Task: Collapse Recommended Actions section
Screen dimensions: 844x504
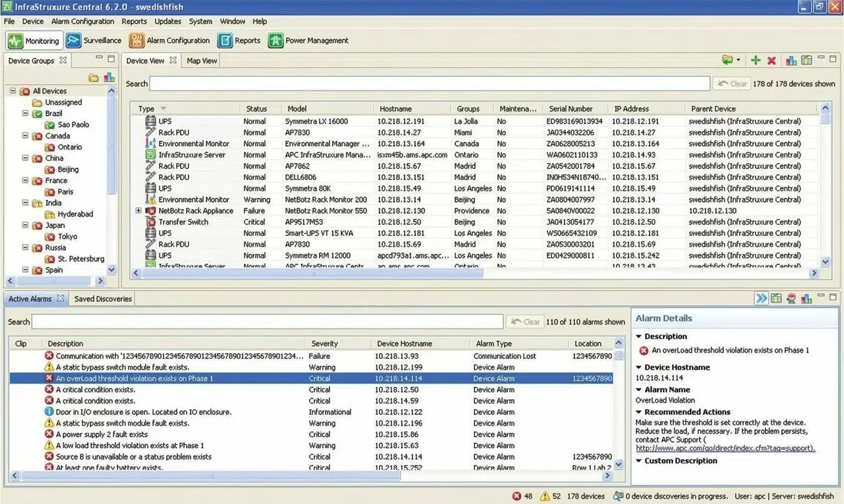Action: click(639, 412)
